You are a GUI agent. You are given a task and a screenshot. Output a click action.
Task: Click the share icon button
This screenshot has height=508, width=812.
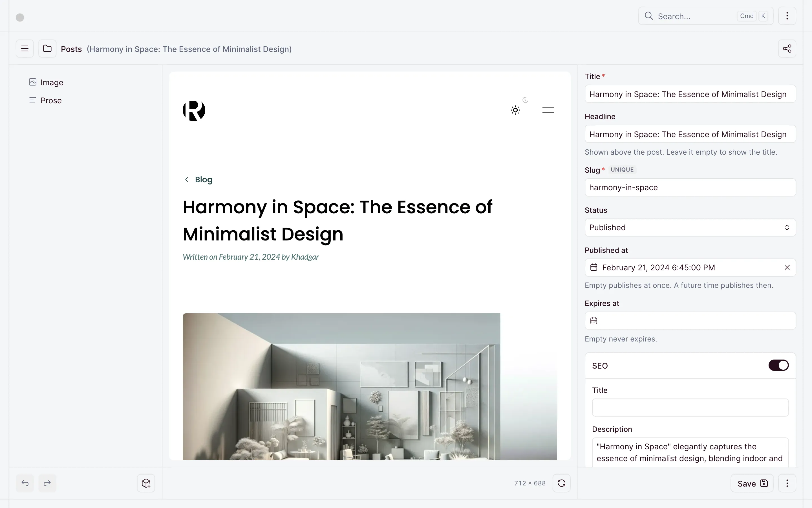787,49
